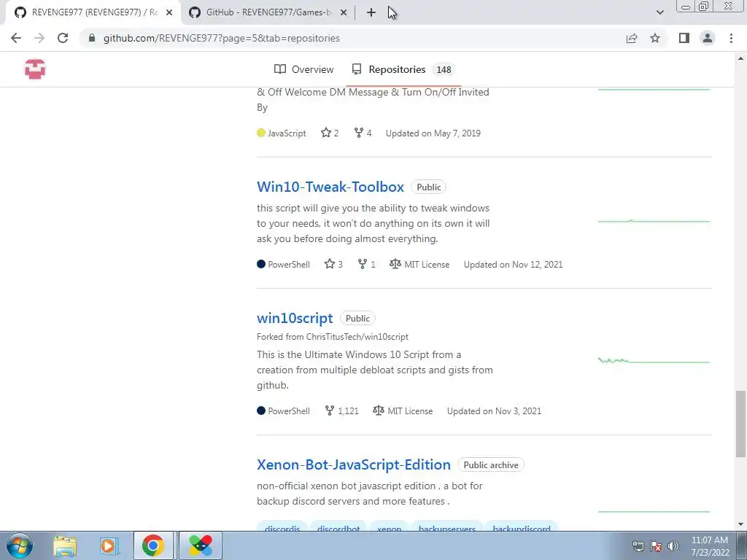Image resolution: width=747 pixels, height=560 pixels.
Task: Open a new tab with plus button
Action: click(x=371, y=12)
